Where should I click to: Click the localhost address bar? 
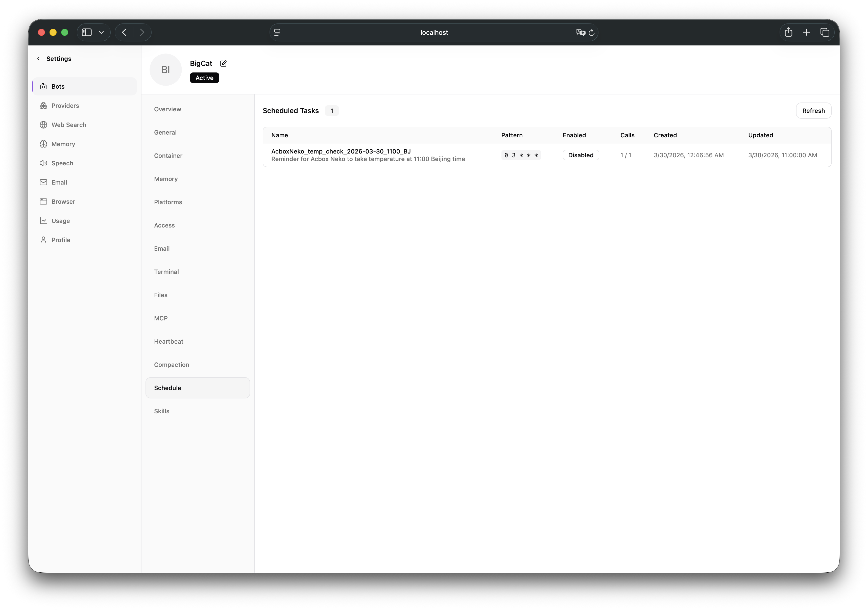pos(434,33)
